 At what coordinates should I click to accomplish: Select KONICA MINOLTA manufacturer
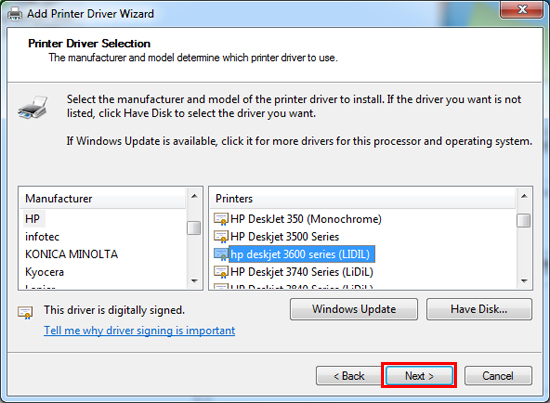click(x=72, y=254)
